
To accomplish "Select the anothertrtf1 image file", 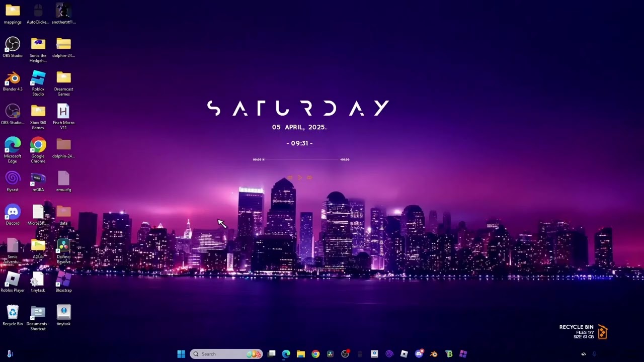I will (x=63, y=14).
